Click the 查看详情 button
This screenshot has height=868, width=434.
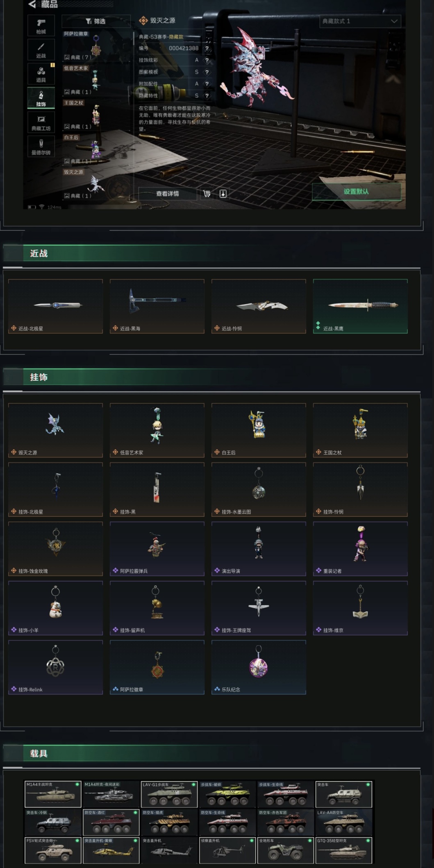pos(168,194)
